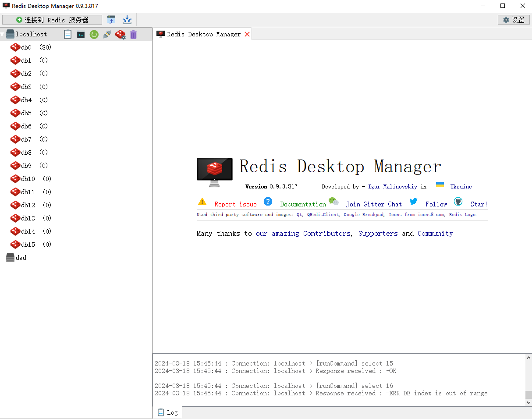Screen dimensions: 532x419
Task: Delete localhost connection with trash icon
Action: click(x=133, y=34)
